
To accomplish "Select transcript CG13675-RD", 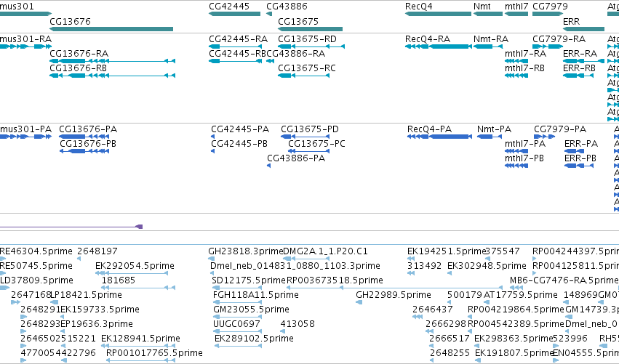I will (x=307, y=39).
